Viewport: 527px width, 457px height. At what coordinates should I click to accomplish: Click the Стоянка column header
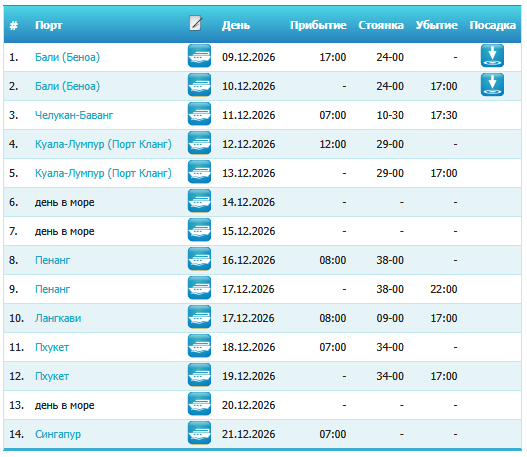(x=381, y=25)
